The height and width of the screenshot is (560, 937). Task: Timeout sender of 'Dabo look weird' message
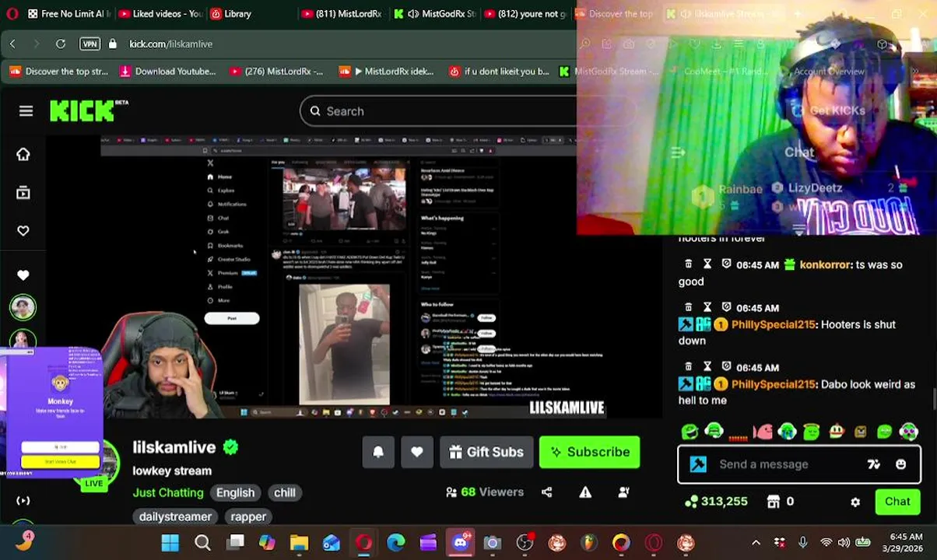pos(707,367)
